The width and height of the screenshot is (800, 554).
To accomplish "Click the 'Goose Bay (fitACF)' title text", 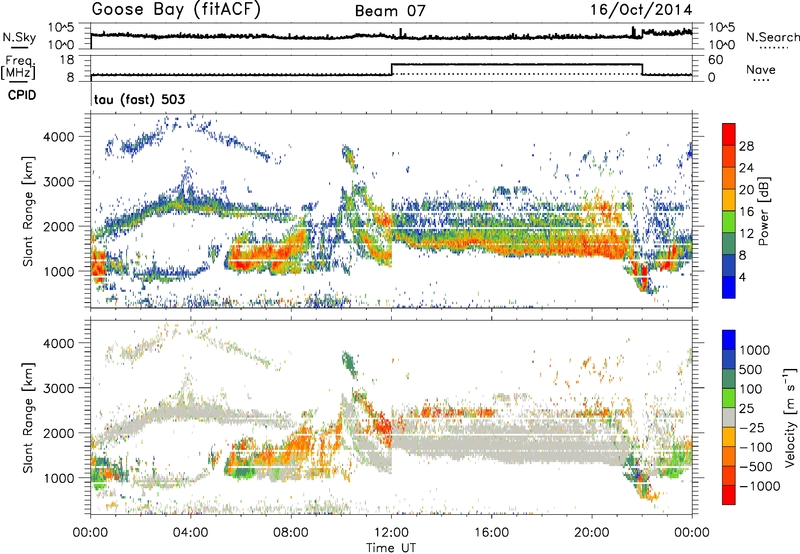I will 176,10.
